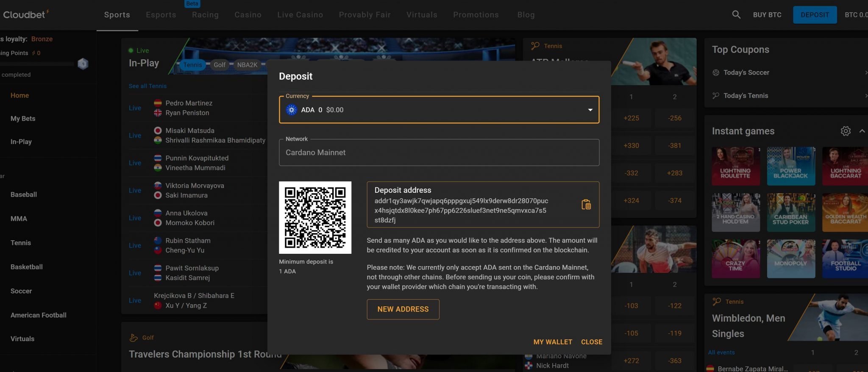Open the Currency dropdown showing ADA
This screenshot has height=372, width=868.
coord(439,110)
